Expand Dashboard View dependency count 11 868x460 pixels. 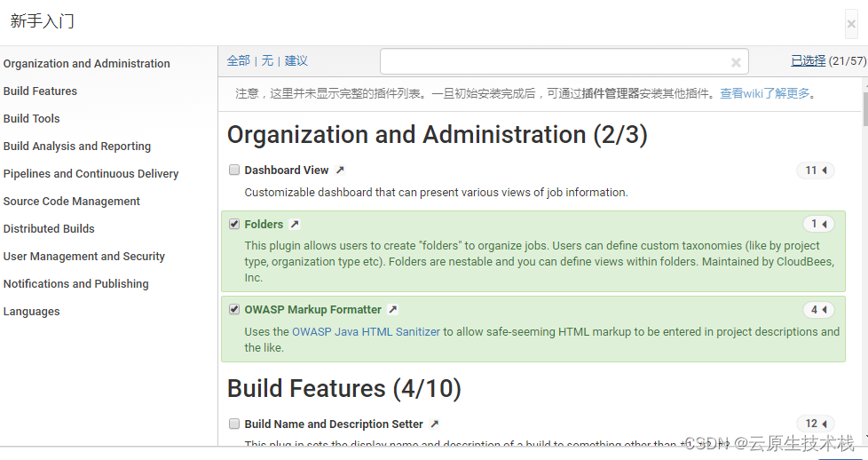(816, 171)
